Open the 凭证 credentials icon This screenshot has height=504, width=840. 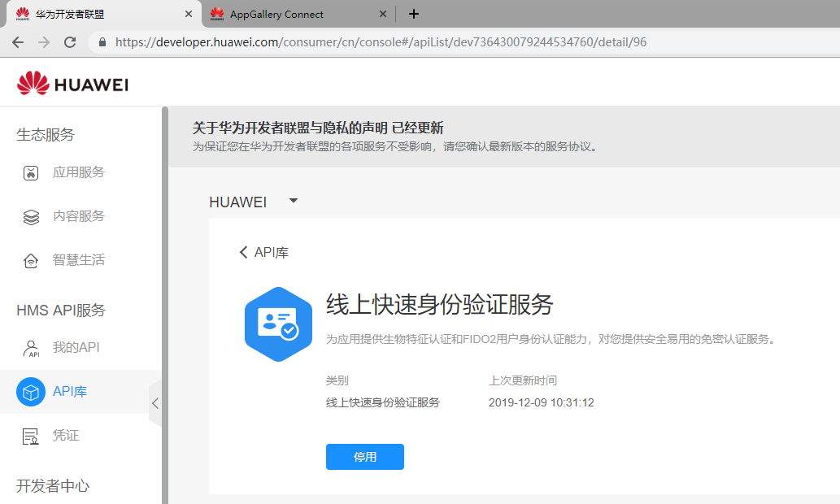point(31,436)
